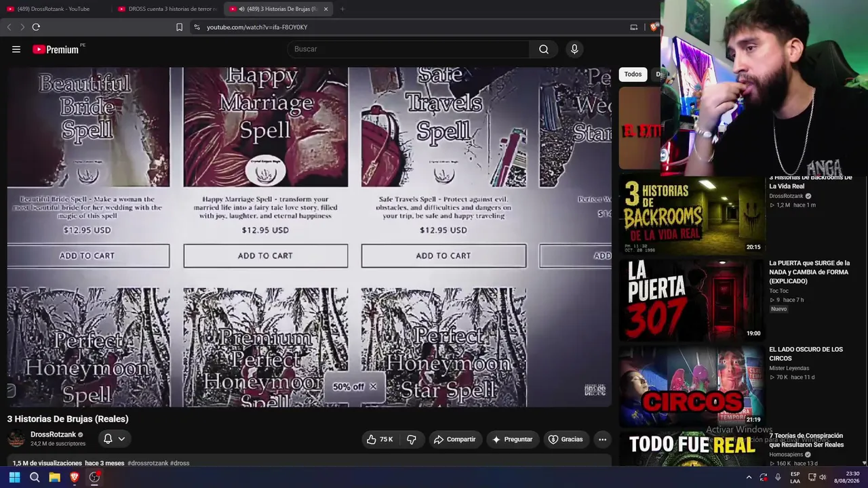The image size is (868, 488).
Task: Open the DrossRotzank channel name link
Action: pos(53,434)
